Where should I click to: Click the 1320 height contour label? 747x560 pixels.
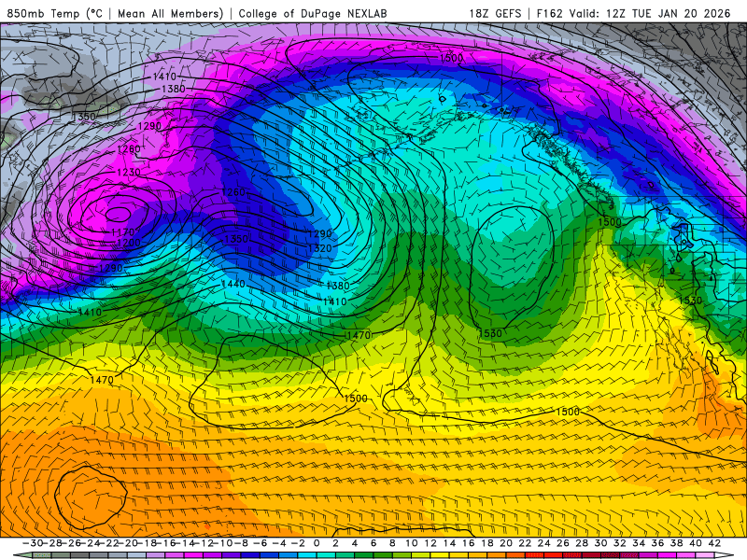point(320,248)
